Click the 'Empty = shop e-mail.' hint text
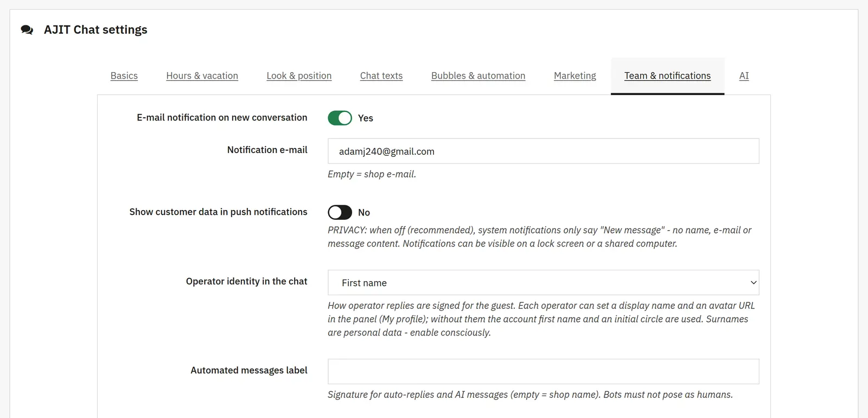This screenshot has height=418, width=868. point(372,174)
